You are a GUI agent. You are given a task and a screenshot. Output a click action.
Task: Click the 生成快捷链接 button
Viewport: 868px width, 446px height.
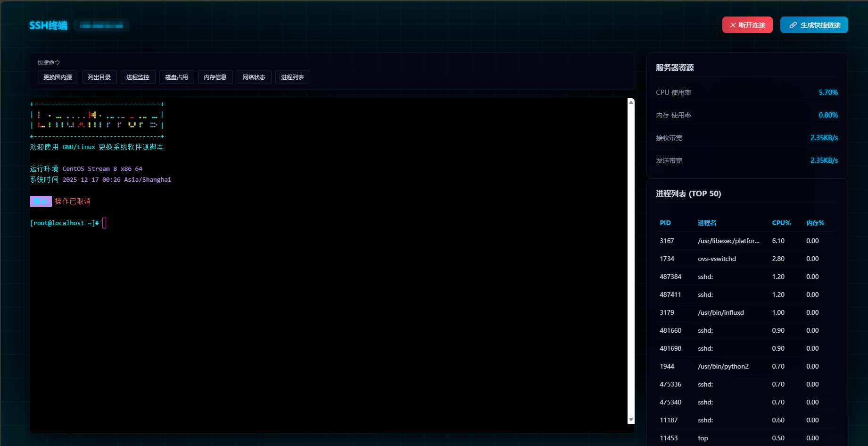[814, 25]
